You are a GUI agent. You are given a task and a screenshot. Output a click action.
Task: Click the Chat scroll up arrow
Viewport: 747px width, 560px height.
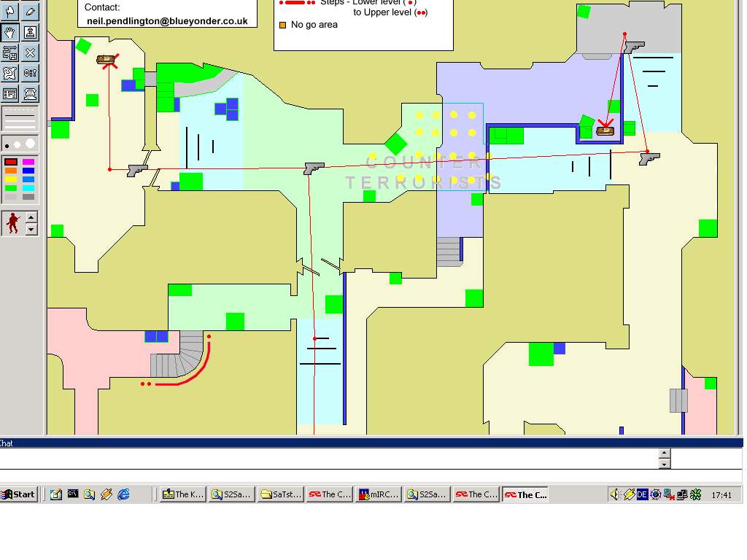point(665,454)
